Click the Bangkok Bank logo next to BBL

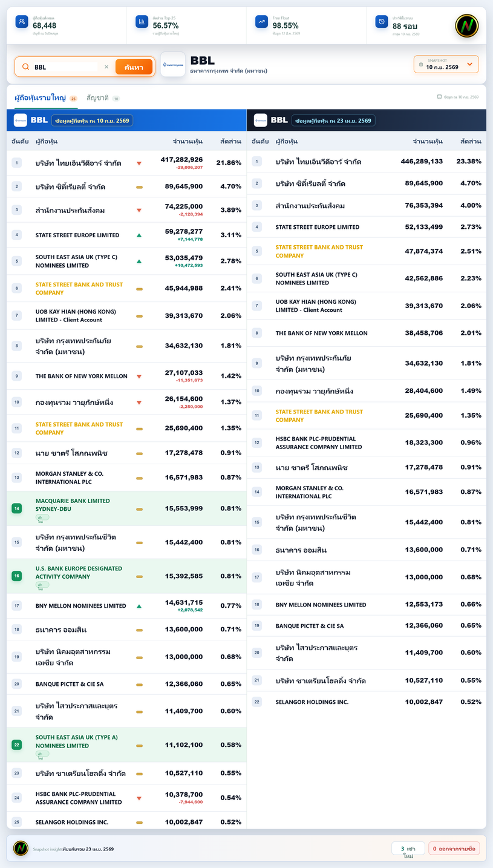click(x=173, y=64)
